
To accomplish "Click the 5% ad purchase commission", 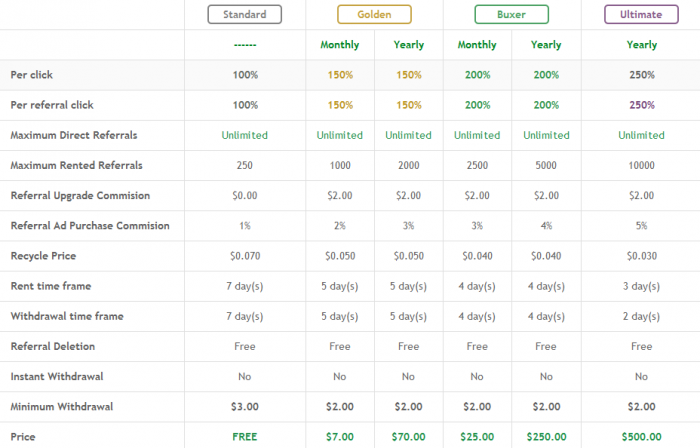I will (x=642, y=225).
